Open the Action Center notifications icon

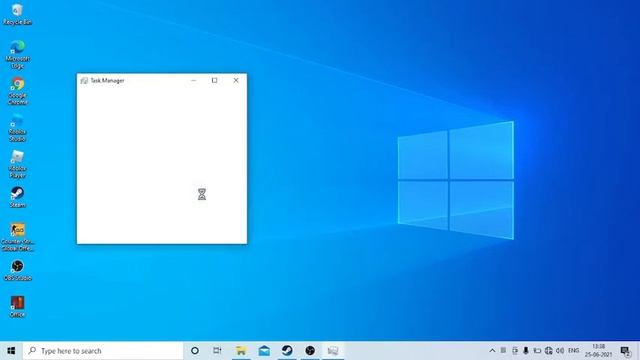pos(625,351)
